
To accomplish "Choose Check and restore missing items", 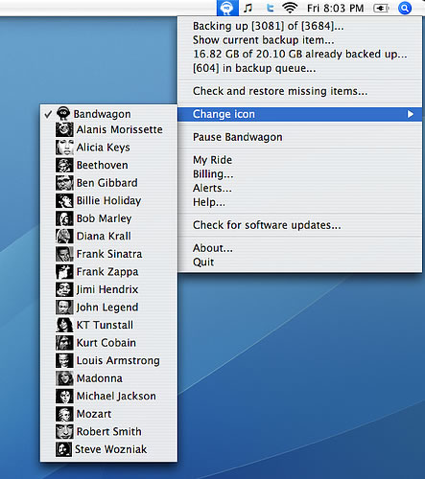I will [280, 91].
